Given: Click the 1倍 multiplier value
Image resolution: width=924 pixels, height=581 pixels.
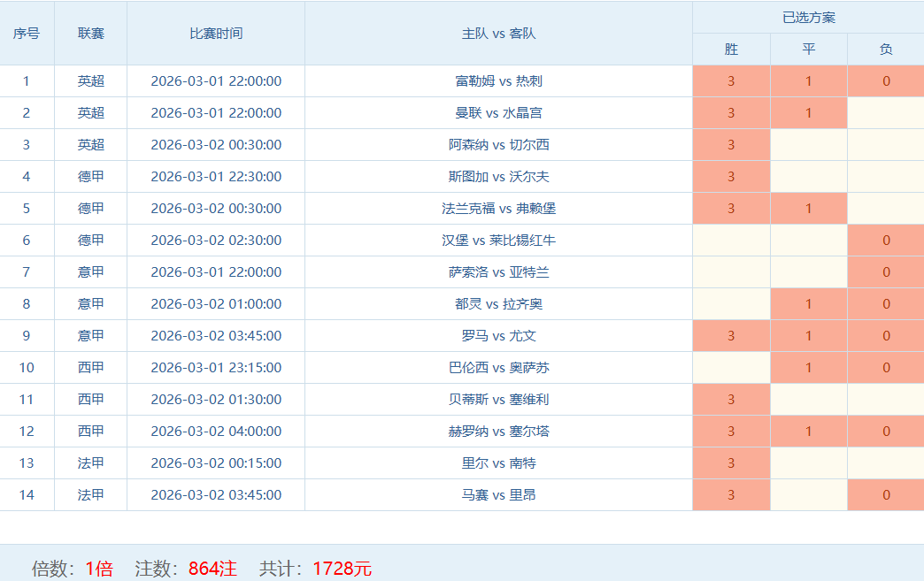Looking at the screenshot, I should click(99, 569).
